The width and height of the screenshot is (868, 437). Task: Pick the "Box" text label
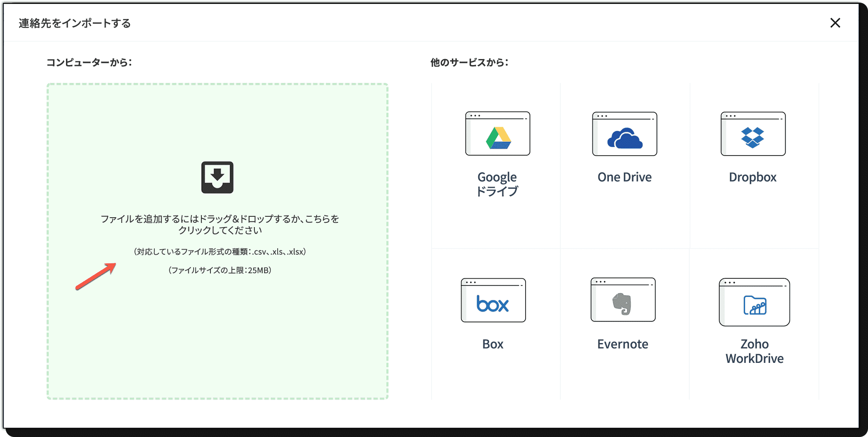point(493,344)
